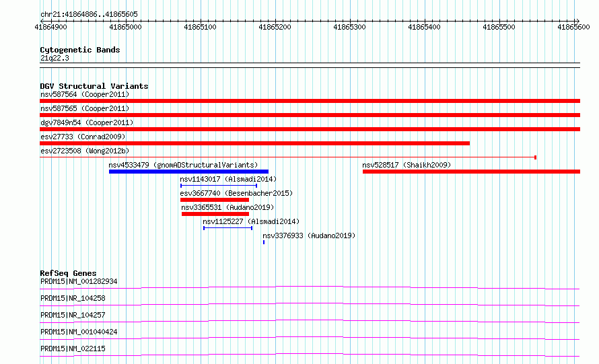Click variant label esv2723508 (Wong2012b)
Viewport: 599px width, 364px height.
[85, 151]
